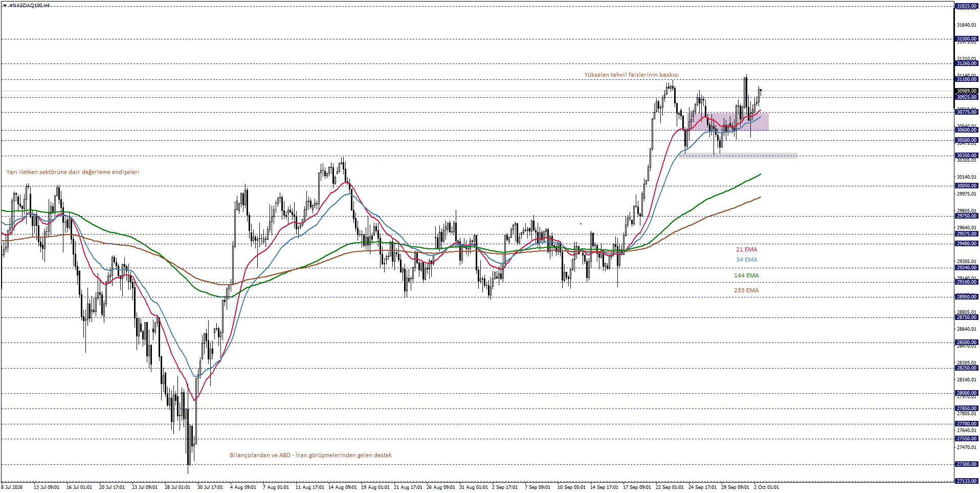Select the 'Yarı iletken sektörüne dair değerleme endişeleri' note

(73, 172)
